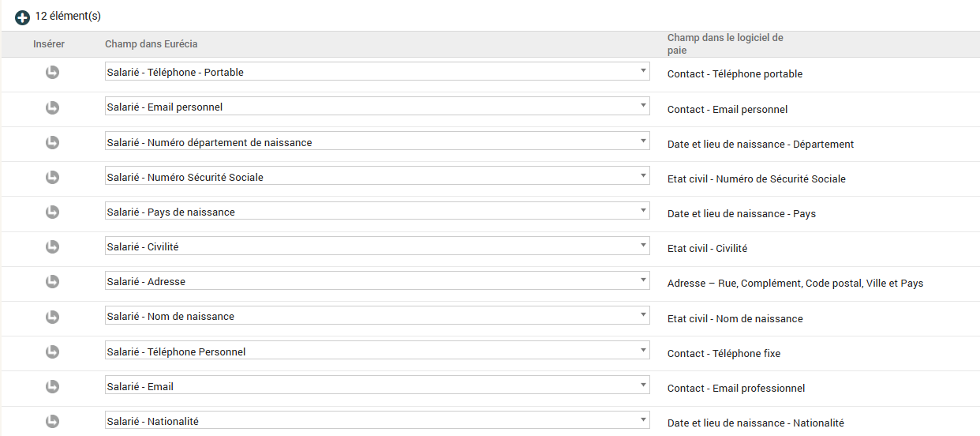Click the Champ dans le logiciel de paie header

coord(724,44)
